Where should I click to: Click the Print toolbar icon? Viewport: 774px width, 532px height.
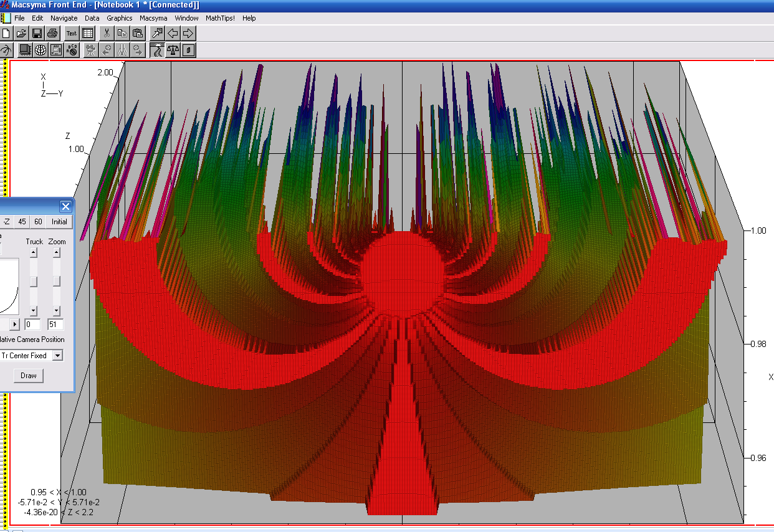(52, 34)
